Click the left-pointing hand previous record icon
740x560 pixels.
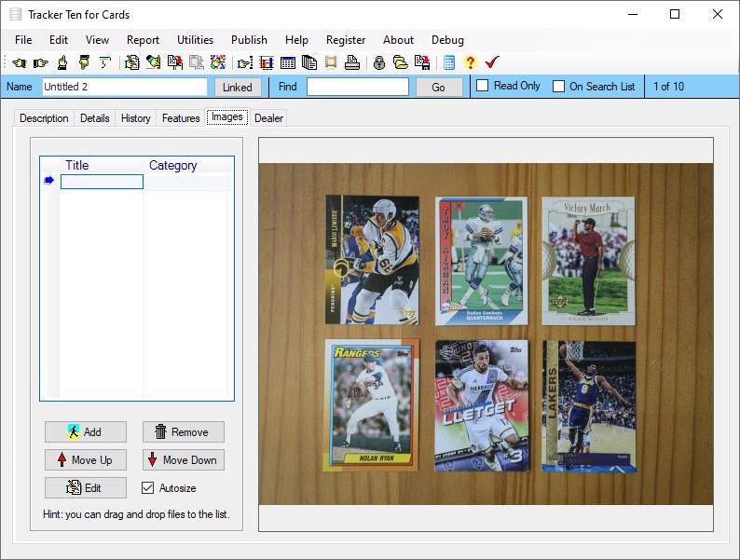pyautogui.click(x=20, y=62)
